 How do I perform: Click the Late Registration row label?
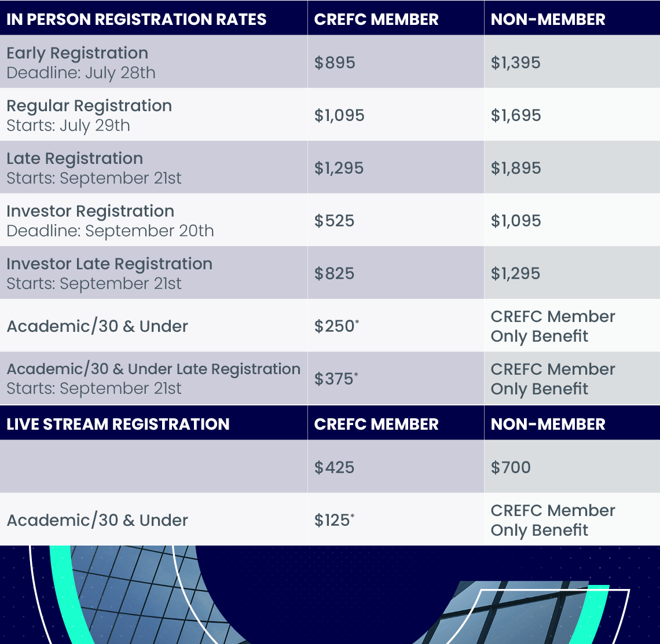[x=75, y=158]
